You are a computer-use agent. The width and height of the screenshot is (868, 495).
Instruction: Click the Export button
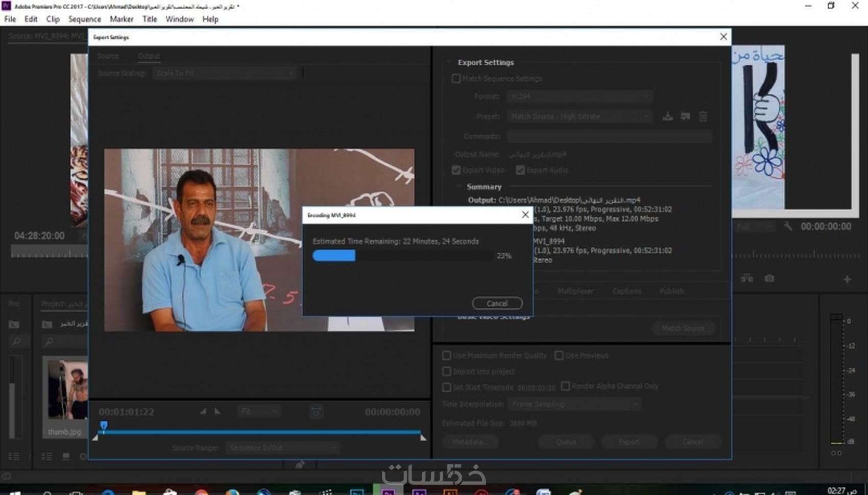point(629,441)
